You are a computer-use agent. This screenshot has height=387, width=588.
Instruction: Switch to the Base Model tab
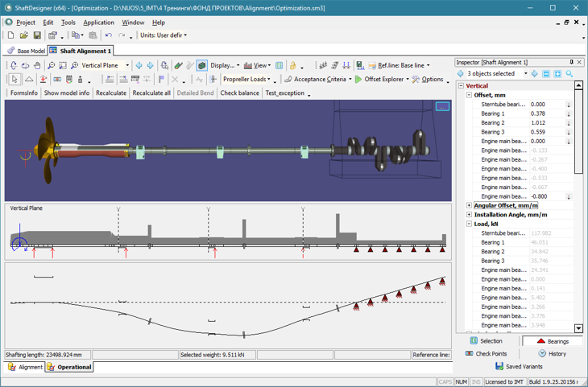click(x=27, y=51)
